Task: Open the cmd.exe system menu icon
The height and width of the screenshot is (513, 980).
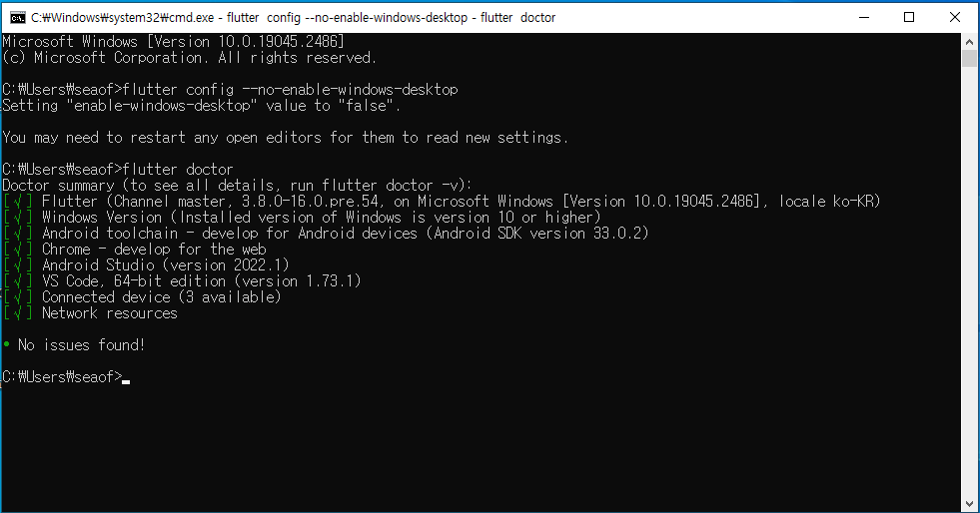Action: click(x=18, y=18)
